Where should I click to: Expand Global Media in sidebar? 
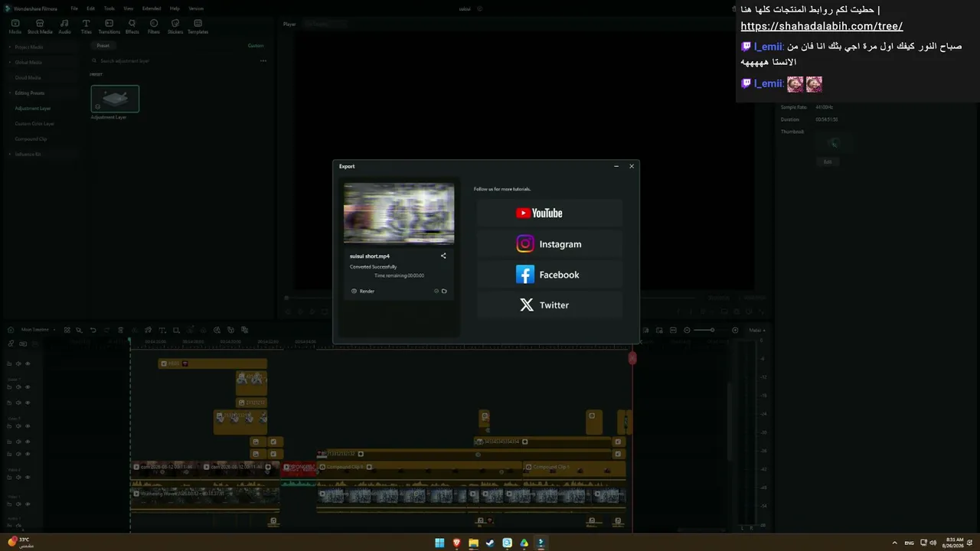pos(10,62)
